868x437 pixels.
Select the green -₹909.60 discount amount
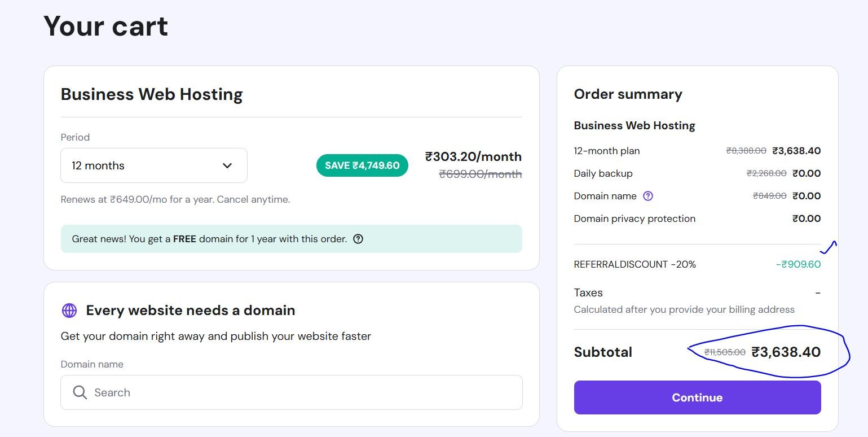pos(798,264)
